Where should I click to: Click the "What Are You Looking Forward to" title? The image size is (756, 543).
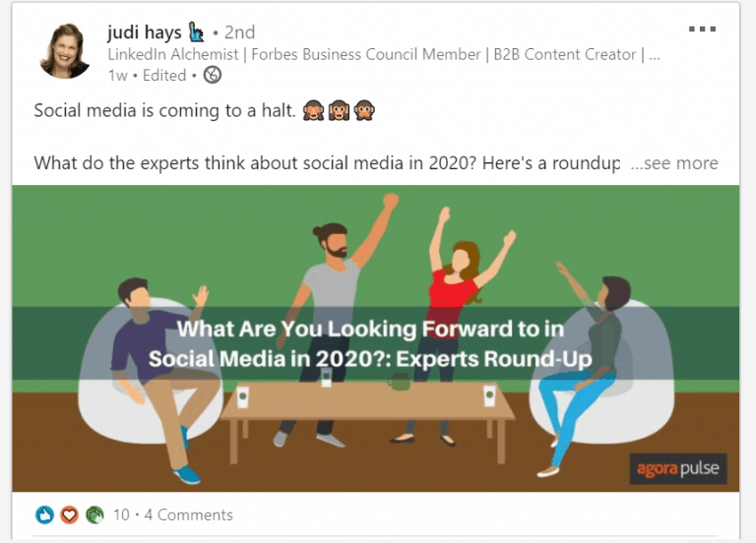[x=370, y=332]
